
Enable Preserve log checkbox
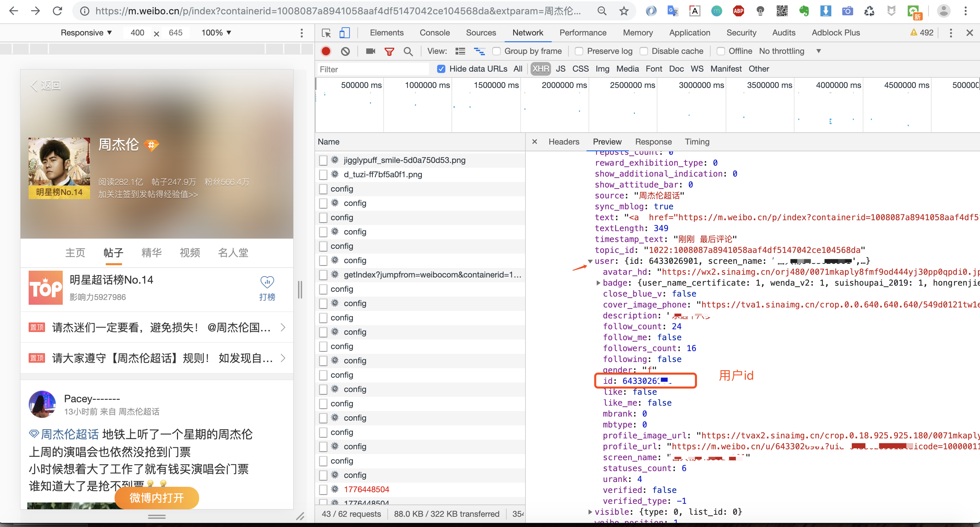pos(579,51)
